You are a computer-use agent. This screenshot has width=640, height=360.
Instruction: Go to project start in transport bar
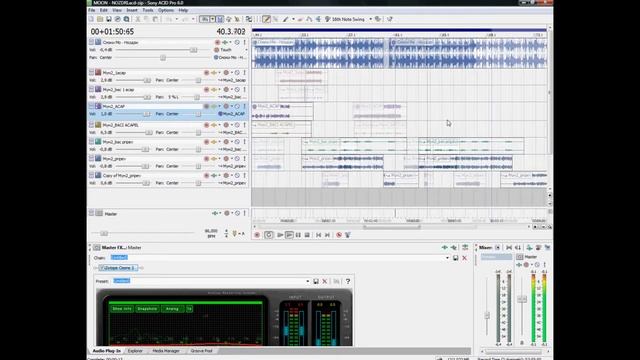point(318,235)
